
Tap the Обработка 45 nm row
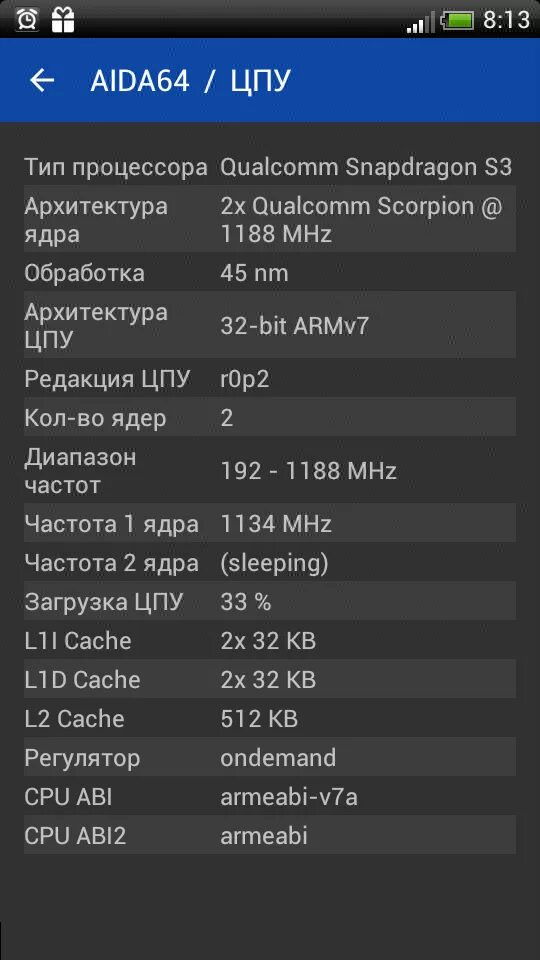[x=269, y=272]
